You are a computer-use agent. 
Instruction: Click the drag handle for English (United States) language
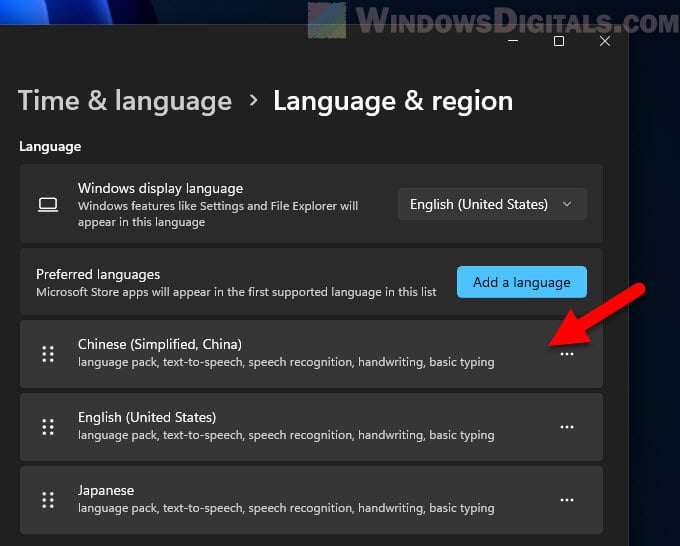pyautogui.click(x=48, y=427)
